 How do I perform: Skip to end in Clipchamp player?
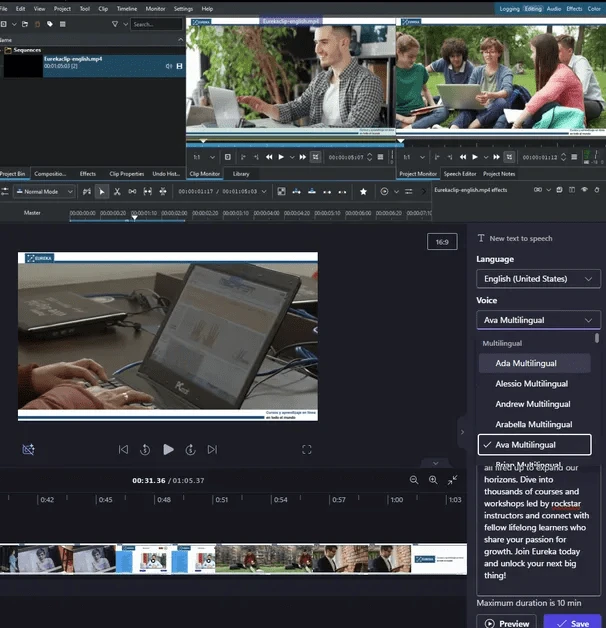(212, 449)
